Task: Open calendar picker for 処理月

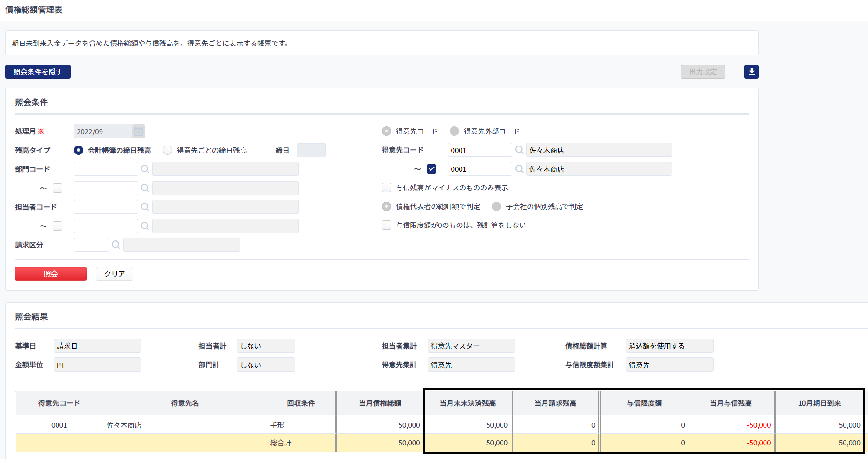Action: pos(139,131)
